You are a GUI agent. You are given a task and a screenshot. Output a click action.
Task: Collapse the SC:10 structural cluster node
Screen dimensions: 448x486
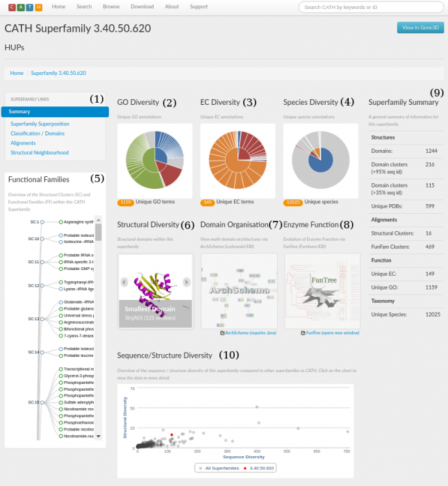point(42,239)
